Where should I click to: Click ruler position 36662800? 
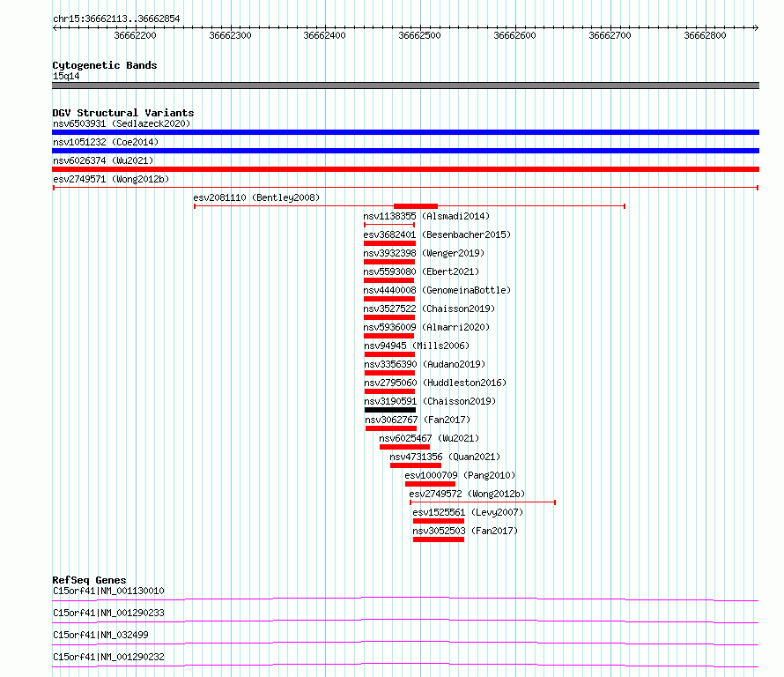[x=705, y=35]
